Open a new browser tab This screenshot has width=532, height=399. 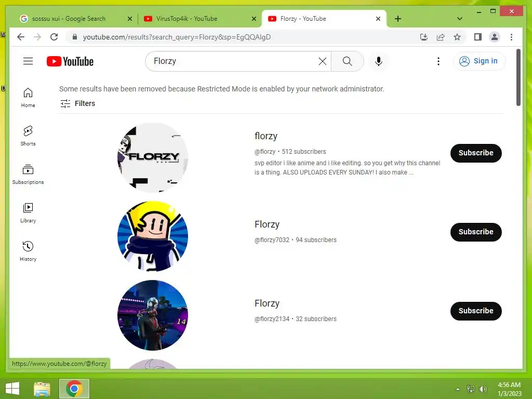(398, 19)
